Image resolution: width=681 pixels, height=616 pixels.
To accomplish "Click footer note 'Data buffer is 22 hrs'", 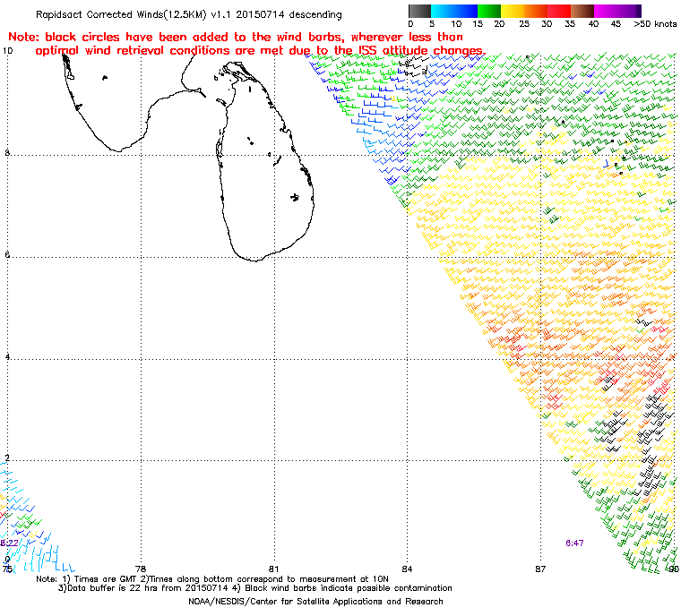I will [114, 588].
